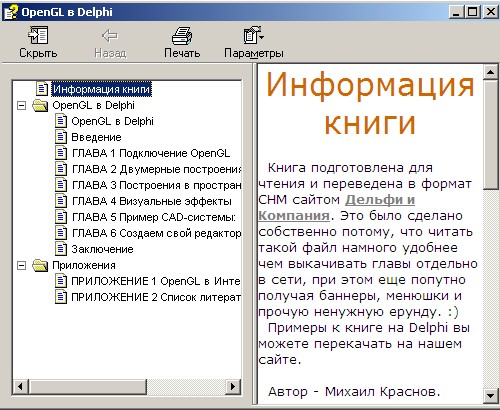The image size is (500, 410).
Task: Click page icon beside ГЛАВА 6 Создаем свой редактор
Action: (61, 233)
